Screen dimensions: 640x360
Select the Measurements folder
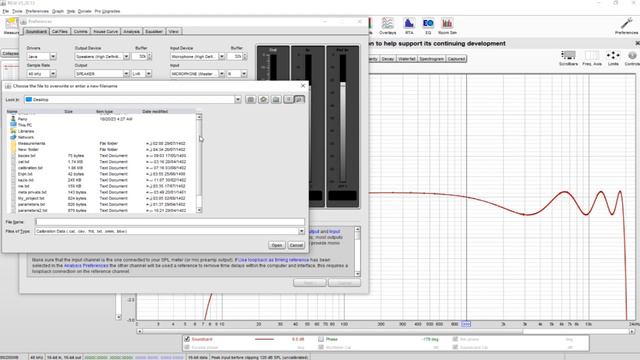tap(31, 144)
